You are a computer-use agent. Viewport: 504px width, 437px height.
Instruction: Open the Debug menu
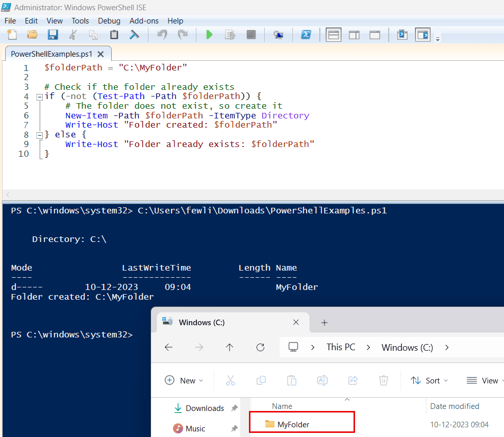pos(109,21)
